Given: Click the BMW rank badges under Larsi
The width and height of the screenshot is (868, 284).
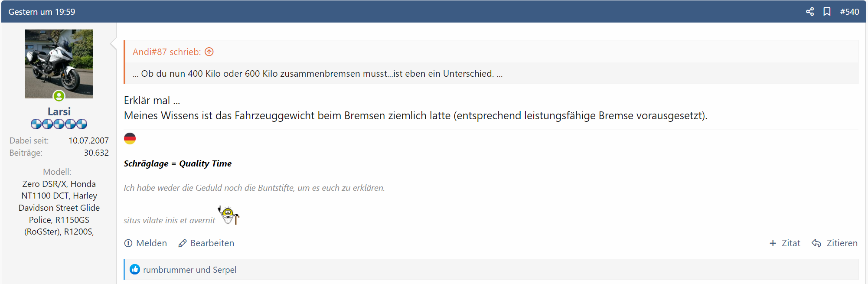Looking at the screenshot, I should (x=59, y=124).
